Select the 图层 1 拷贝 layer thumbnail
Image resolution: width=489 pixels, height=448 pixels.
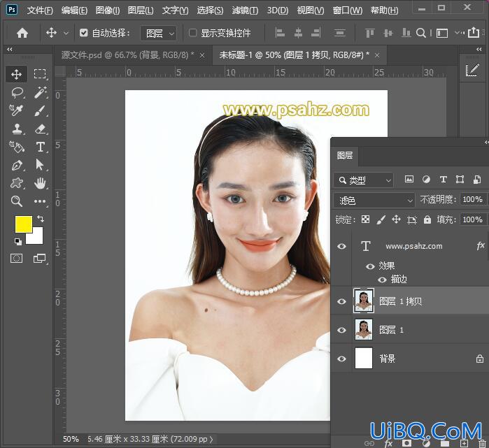364,301
